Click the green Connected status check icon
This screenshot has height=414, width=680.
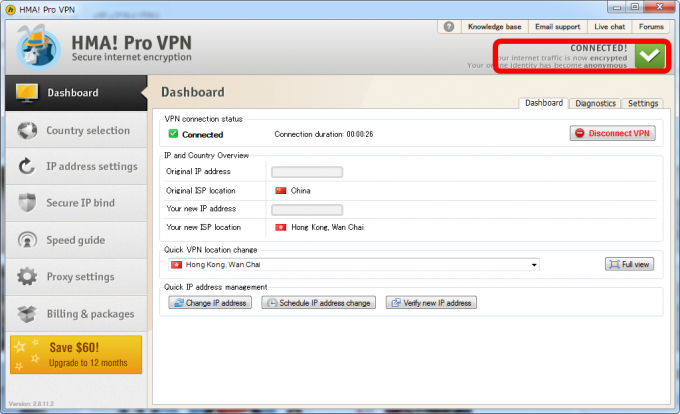173,134
